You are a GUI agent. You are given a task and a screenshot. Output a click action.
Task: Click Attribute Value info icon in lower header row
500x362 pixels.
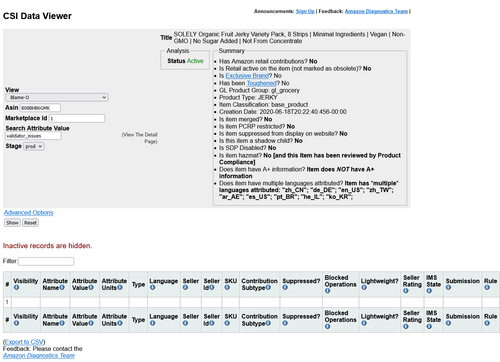click(91, 323)
